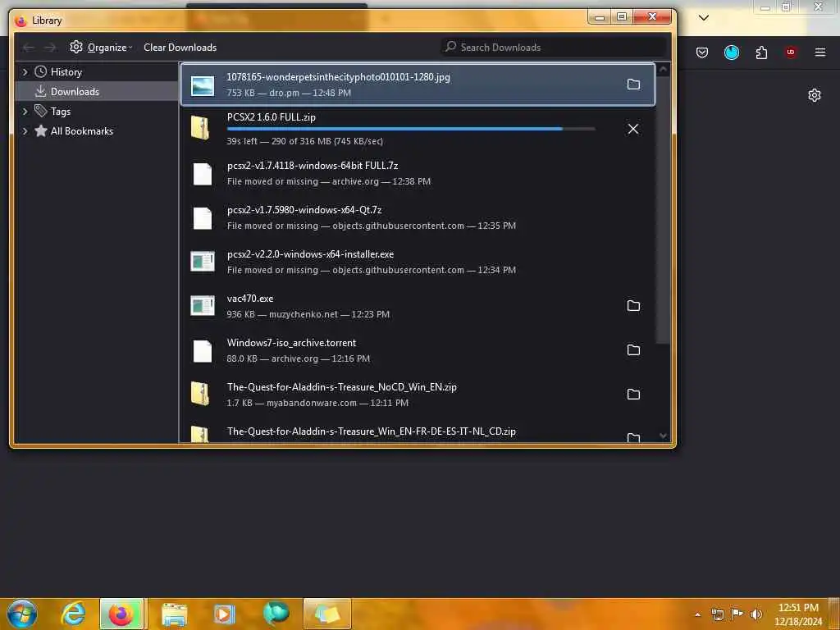The image size is (840, 630).
Task: Select pcsx2-v1.7.4118-windows-64bit FULL.7z entry
Action: pyautogui.click(x=418, y=173)
